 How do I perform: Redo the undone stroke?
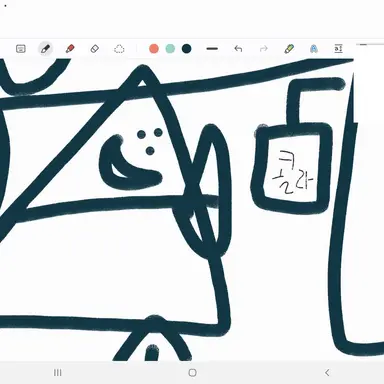click(x=264, y=49)
